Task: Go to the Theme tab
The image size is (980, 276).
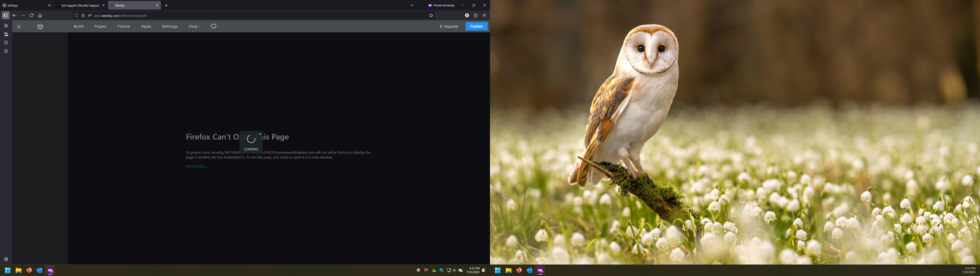Action: pyautogui.click(x=124, y=26)
